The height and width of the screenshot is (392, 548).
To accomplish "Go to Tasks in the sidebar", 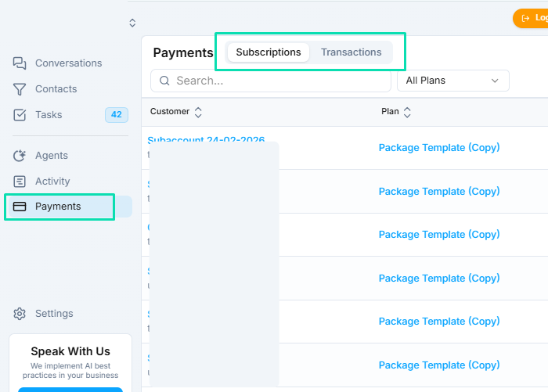I will [49, 115].
